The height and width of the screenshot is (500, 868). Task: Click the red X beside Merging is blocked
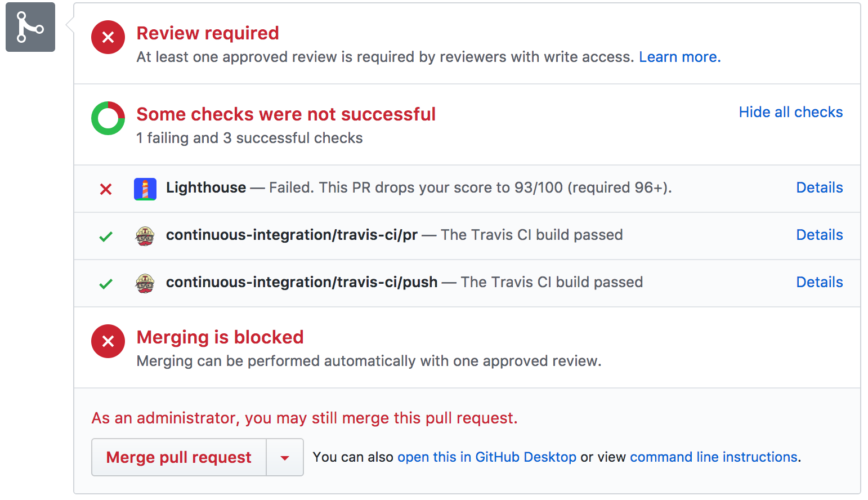click(108, 341)
